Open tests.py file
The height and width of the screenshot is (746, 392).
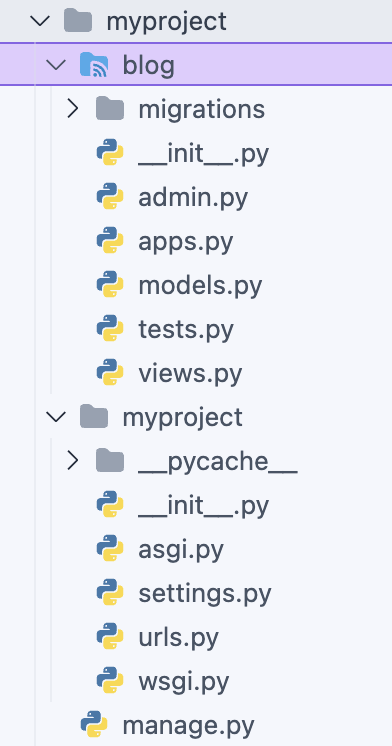coord(186,330)
